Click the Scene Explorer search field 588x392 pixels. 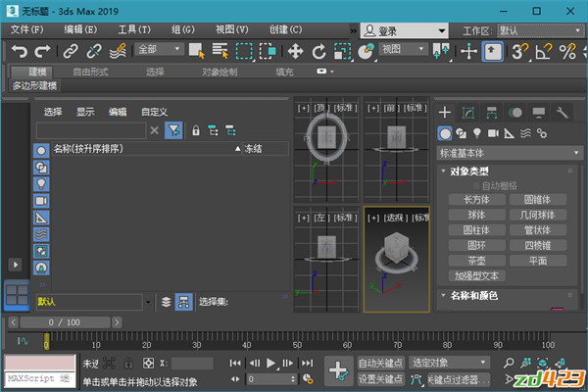coord(91,130)
